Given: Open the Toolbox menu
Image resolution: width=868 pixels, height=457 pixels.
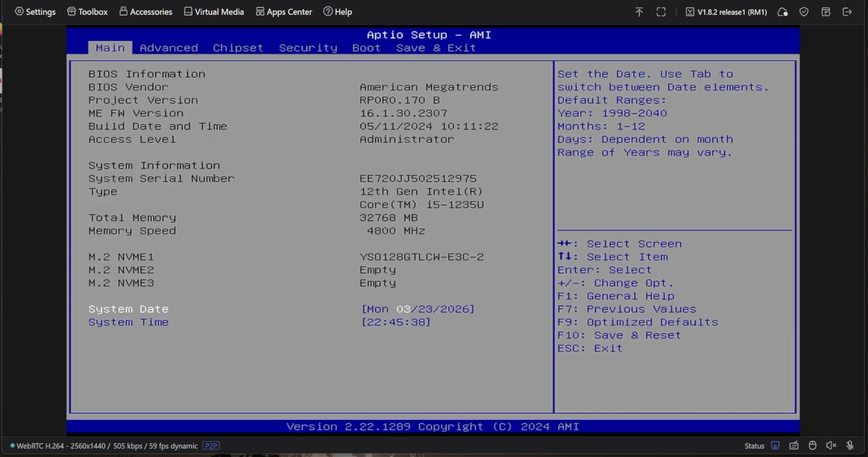Looking at the screenshot, I should tap(87, 12).
